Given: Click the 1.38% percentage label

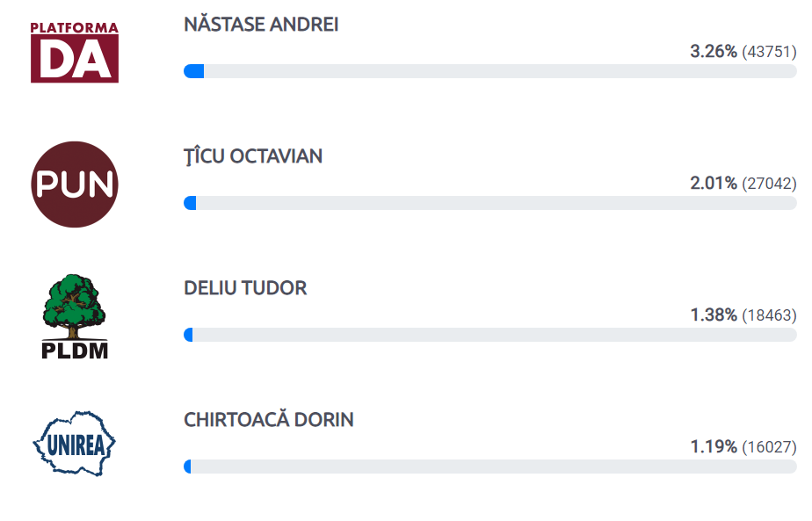Looking at the screenshot, I should 714,315.
